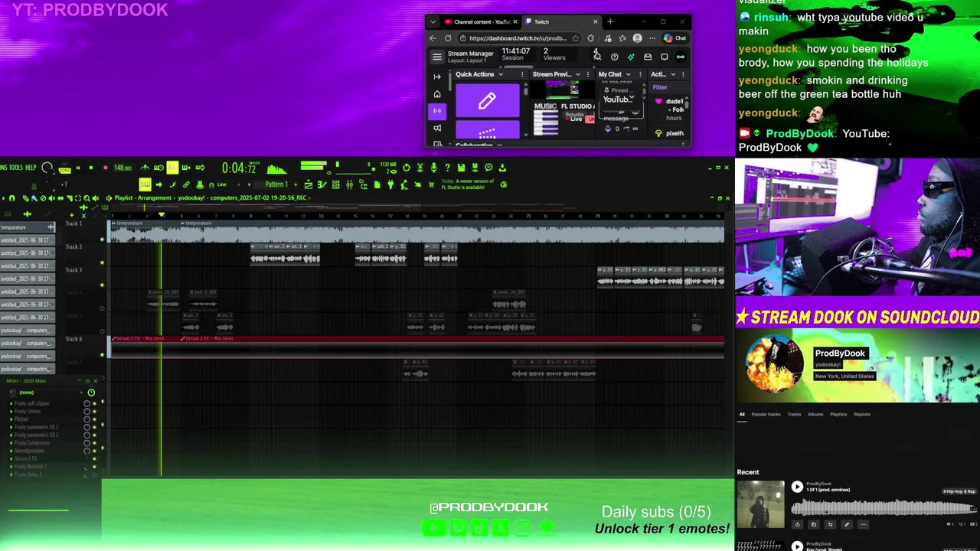Open the Fruity Limiter slot arrow
This screenshot has height=551, width=980.
pyautogui.click(x=11, y=411)
